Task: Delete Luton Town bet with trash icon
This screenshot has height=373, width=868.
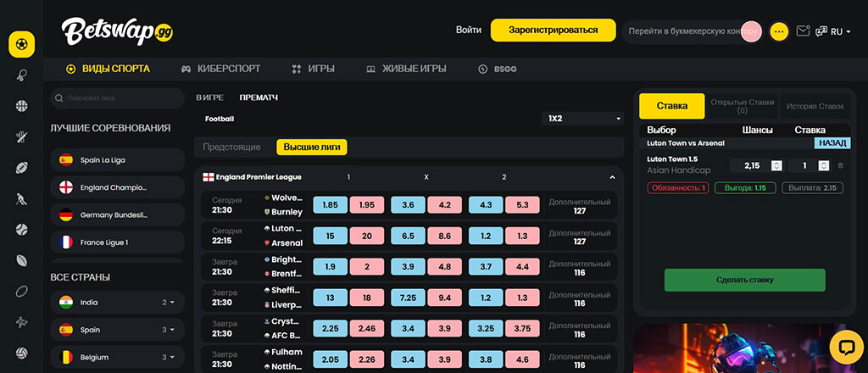Action: pos(841,165)
